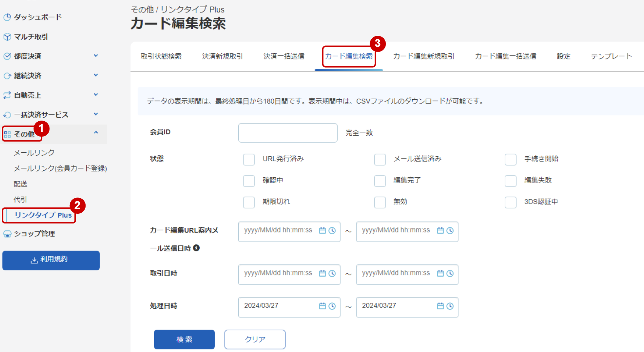Click the クリア button
This screenshot has width=644, height=352.
(x=255, y=339)
